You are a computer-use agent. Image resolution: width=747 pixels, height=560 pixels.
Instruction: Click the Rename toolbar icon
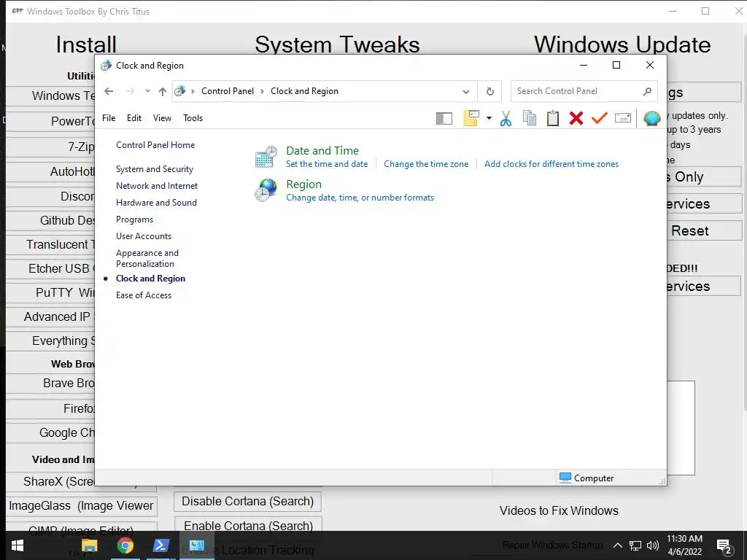623,117
